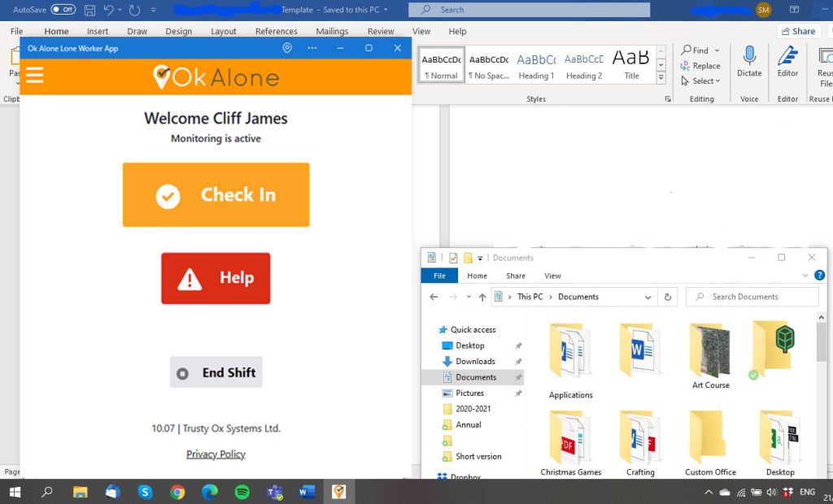This screenshot has width=833, height=504.
Task: Click the Redo icon in Word
Action: 134,10
